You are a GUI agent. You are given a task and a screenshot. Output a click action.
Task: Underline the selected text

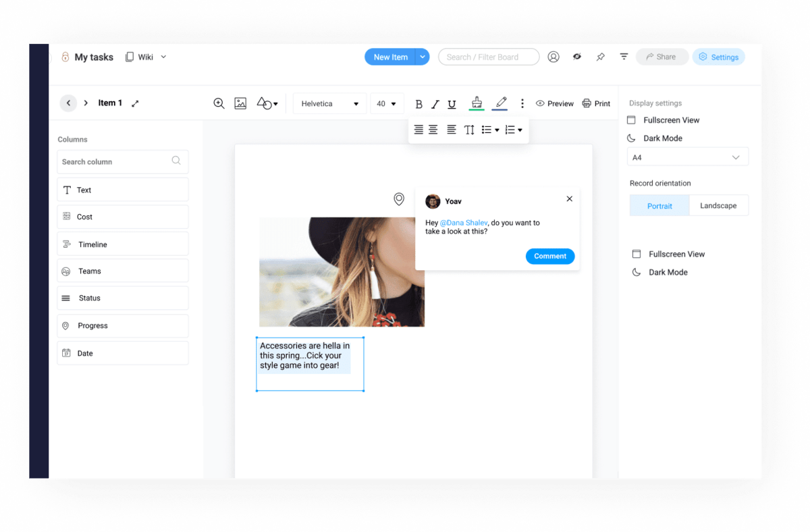pyautogui.click(x=452, y=104)
